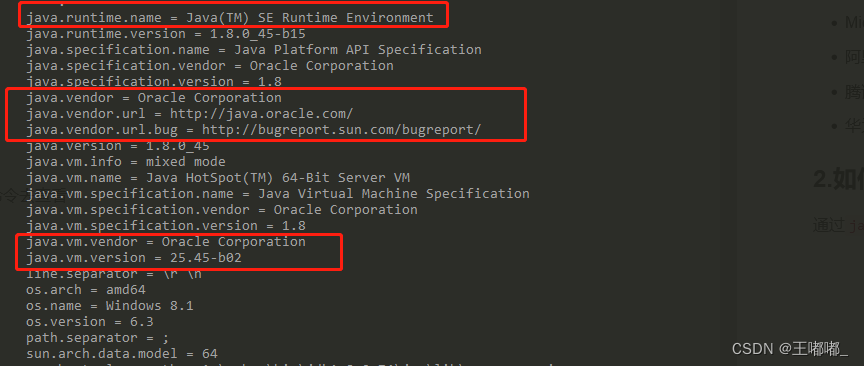The height and width of the screenshot is (366, 864).
Task: Click the os.arch = amd64 line
Action: pyautogui.click(x=85, y=289)
